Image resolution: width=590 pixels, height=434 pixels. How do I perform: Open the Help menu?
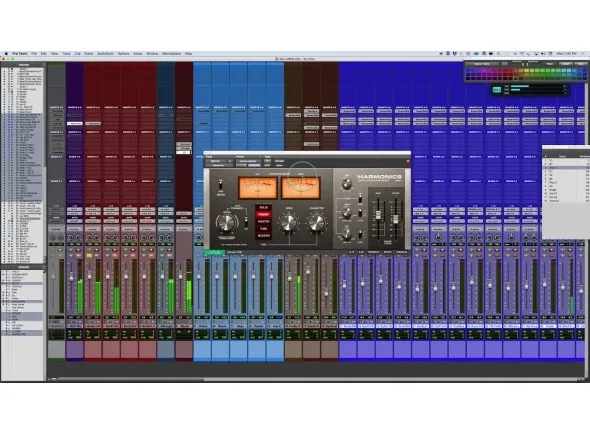pyautogui.click(x=189, y=54)
